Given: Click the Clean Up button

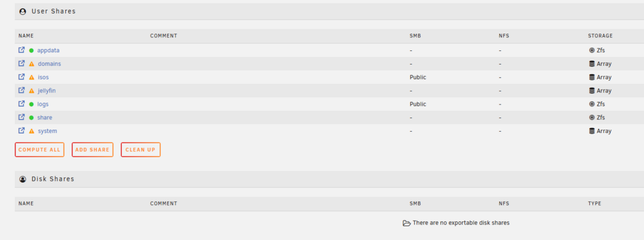Looking at the screenshot, I should pyautogui.click(x=140, y=150).
